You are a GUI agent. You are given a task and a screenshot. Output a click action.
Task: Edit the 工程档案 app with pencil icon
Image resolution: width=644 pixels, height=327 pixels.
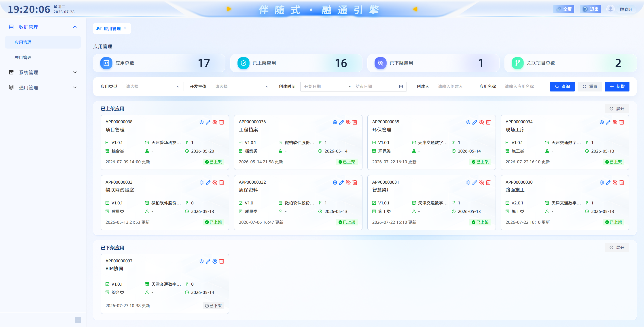click(341, 122)
